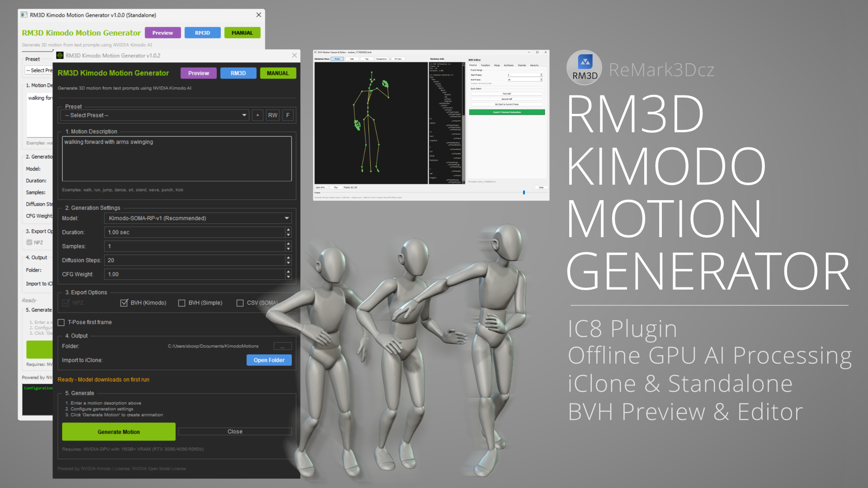
Task: Enable the CSV (SOMA) export checkbox
Action: click(240, 303)
